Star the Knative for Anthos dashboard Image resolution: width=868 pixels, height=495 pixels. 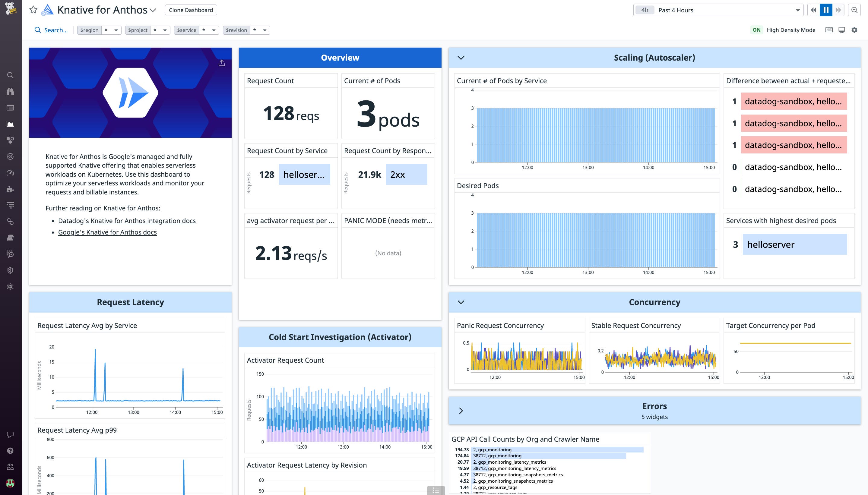tap(33, 10)
